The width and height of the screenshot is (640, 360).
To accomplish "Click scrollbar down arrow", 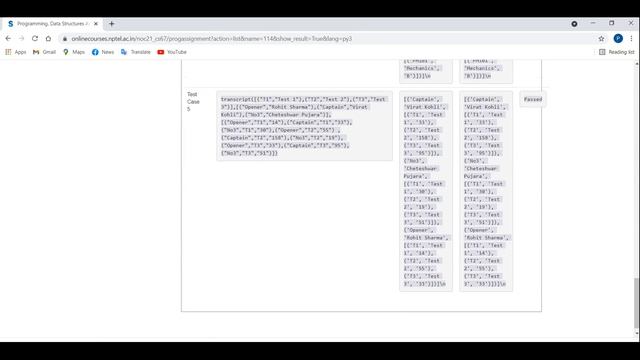I will click(x=637, y=333).
